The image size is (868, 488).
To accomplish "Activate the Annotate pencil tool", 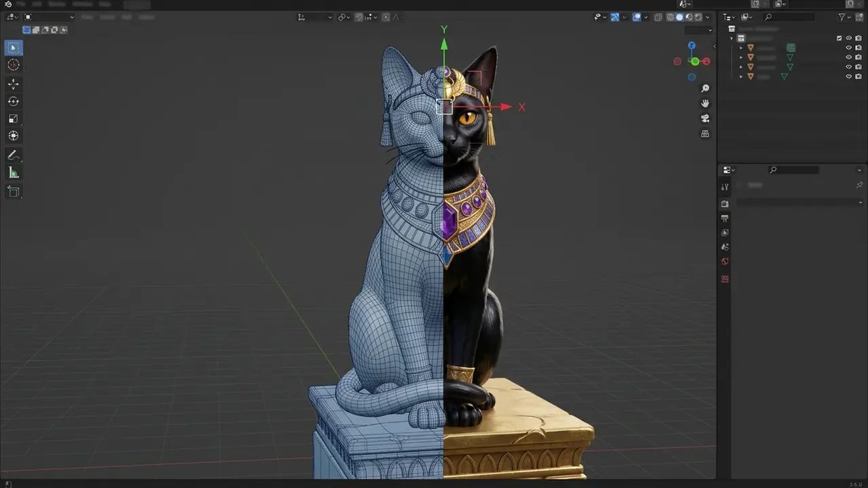I will click(14, 155).
